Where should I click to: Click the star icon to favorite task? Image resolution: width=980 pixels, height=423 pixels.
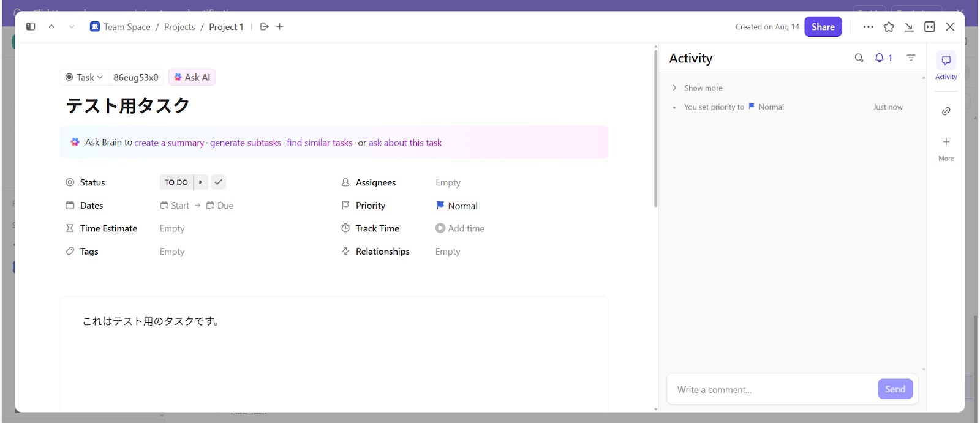click(x=889, y=27)
